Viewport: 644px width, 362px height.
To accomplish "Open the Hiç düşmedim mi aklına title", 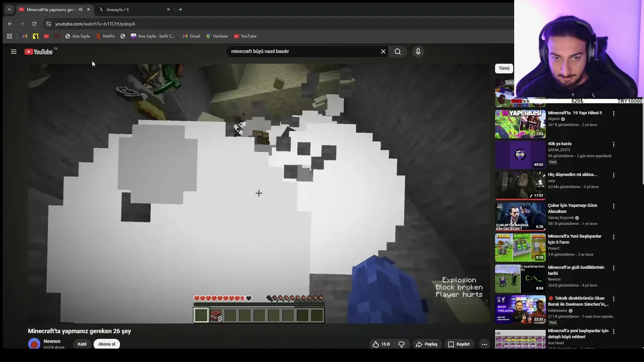I will click(573, 174).
